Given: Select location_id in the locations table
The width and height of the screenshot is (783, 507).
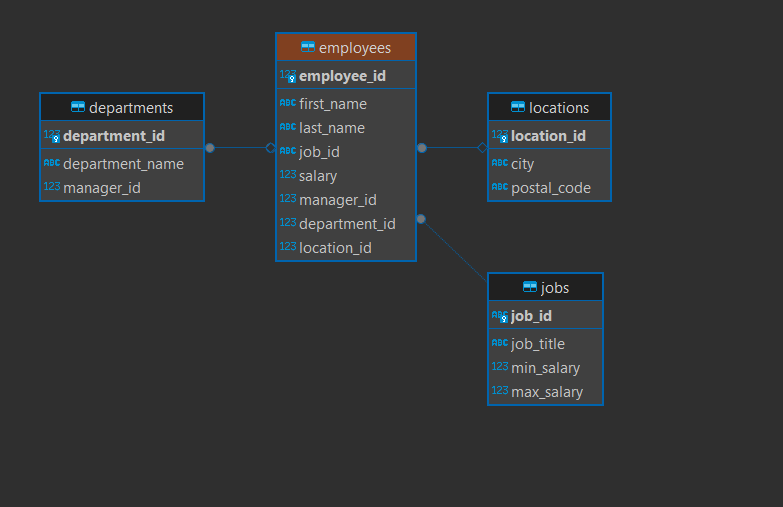Looking at the screenshot, I should point(549,135).
